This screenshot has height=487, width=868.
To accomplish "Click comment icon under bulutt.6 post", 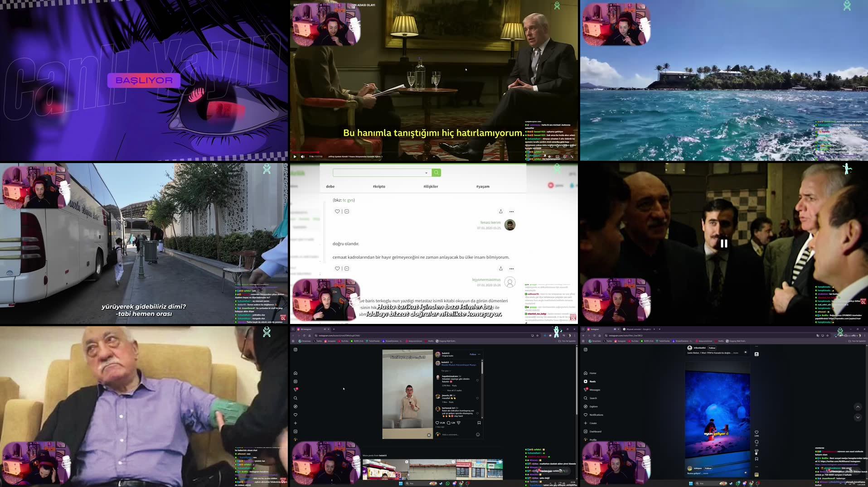I will point(448,423).
